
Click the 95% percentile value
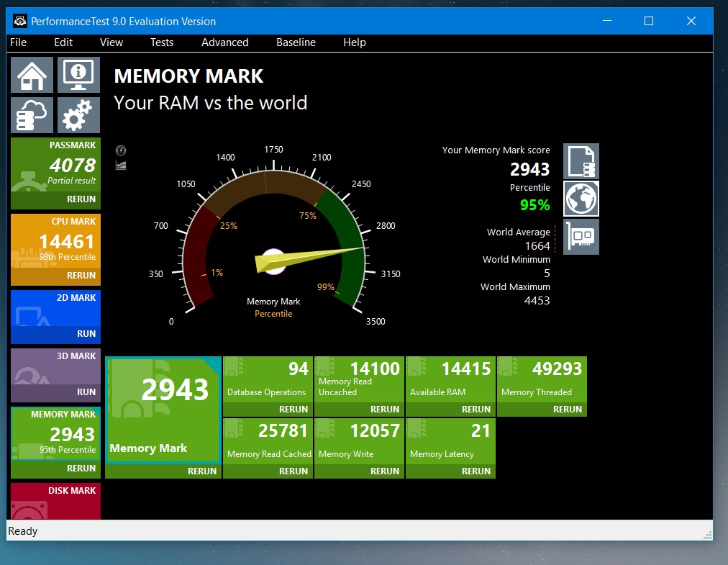tap(535, 205)
